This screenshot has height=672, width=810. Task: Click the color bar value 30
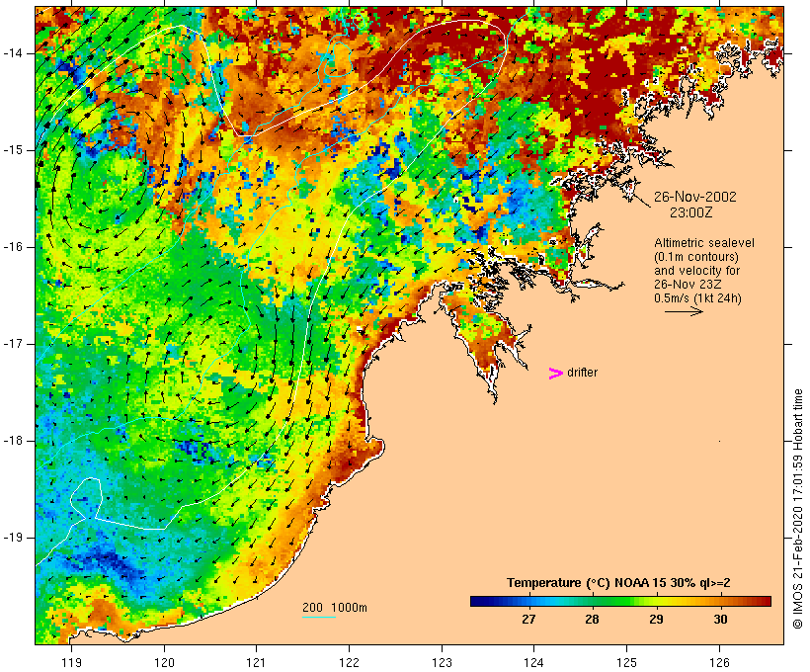720,620
